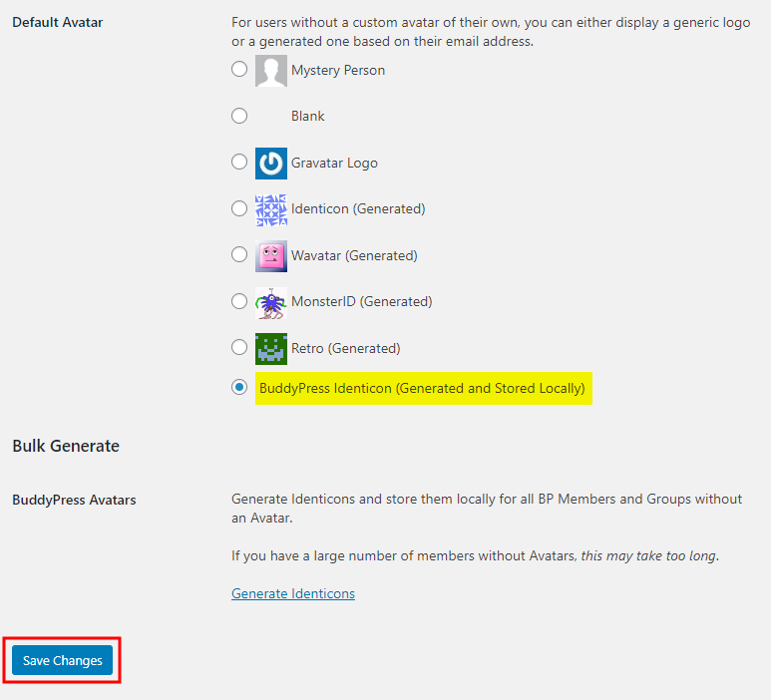Click the green Retro pixel avatar image
The height and width of the screenshot is (700, 771).
pos(270,348)
